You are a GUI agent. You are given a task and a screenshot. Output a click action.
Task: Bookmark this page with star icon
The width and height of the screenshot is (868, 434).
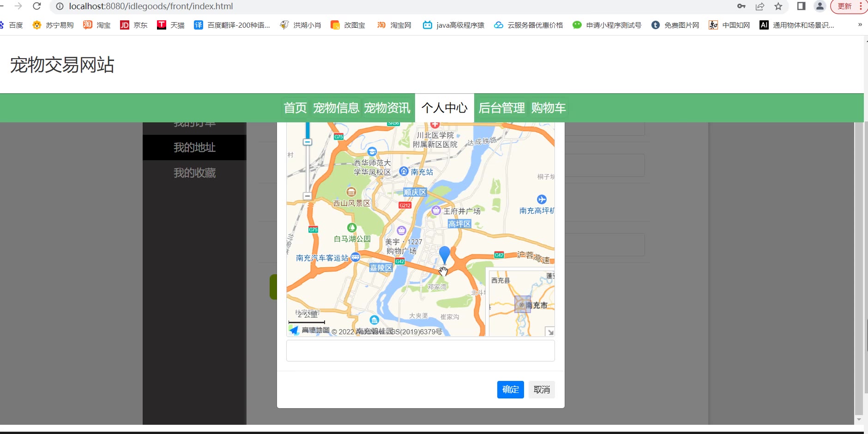click(x=778, y=6)
